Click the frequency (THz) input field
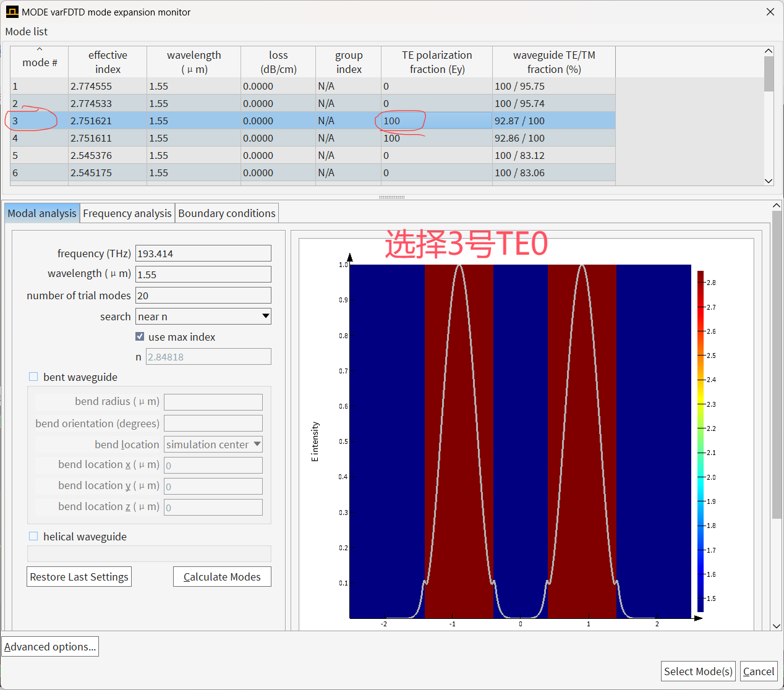This screenshot has height=690, width=784. point(203,253)
